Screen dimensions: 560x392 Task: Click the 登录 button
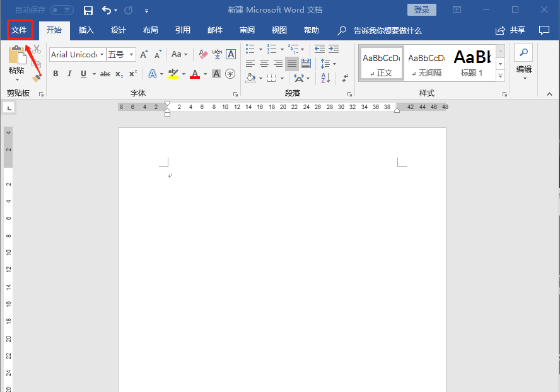point(422,10)
